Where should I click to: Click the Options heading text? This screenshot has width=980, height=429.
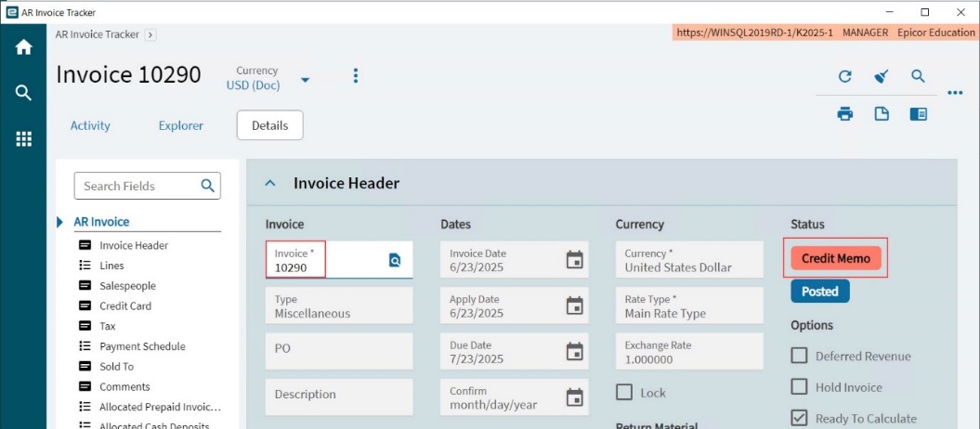[812, 325]
